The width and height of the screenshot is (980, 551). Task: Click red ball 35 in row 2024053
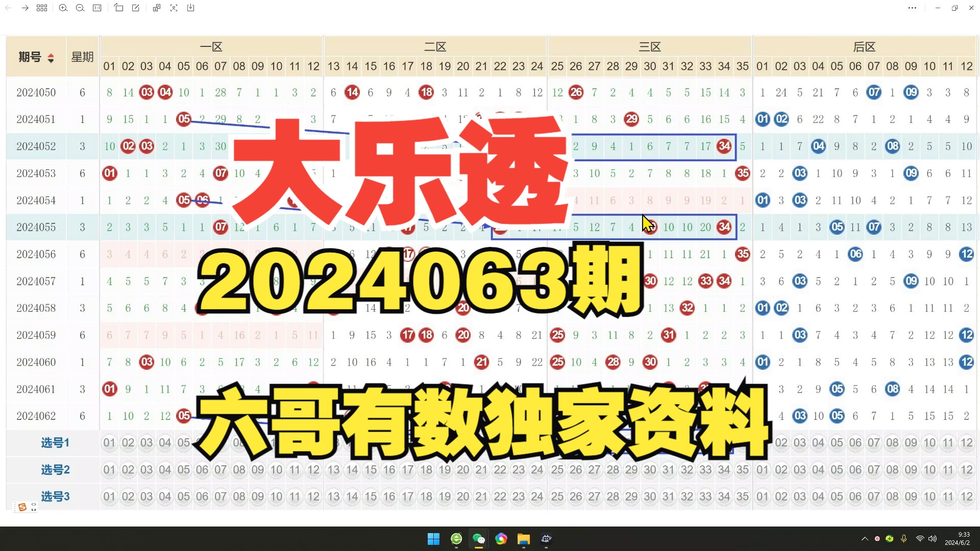point(743,173)
